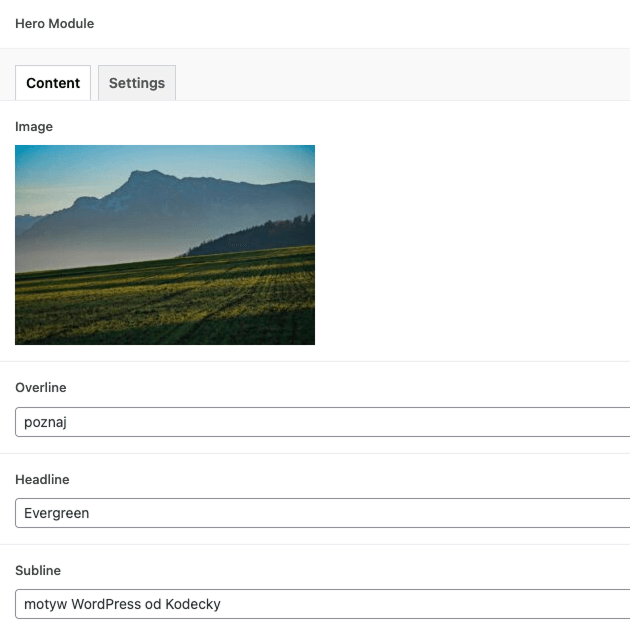Click the hero image thumbnail
630x630 pixels.
[165, 245]
